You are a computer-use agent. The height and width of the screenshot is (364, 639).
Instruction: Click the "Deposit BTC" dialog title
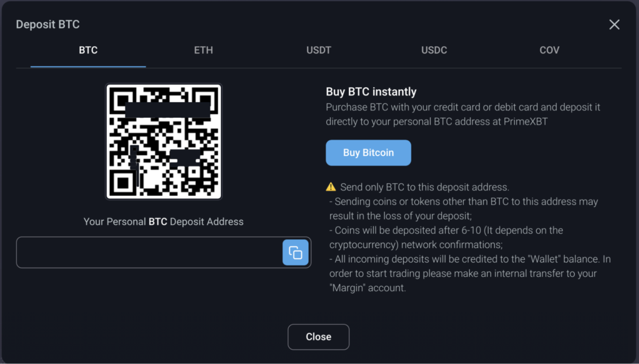[47, 24]
